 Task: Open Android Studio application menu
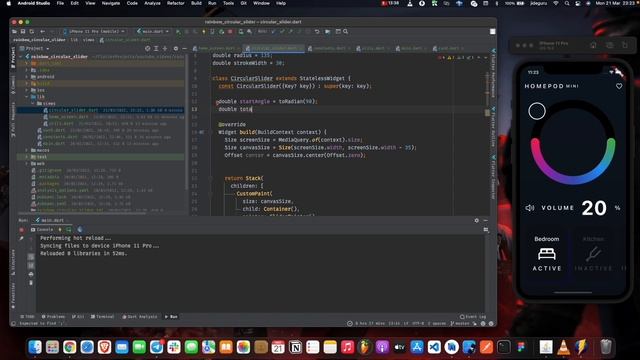(x=34, y=3)
